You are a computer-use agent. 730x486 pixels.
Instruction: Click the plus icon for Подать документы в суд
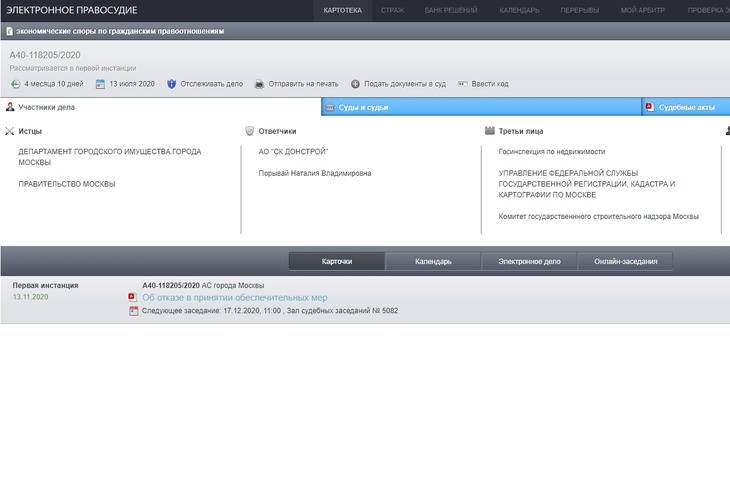[x=355, y=84]
